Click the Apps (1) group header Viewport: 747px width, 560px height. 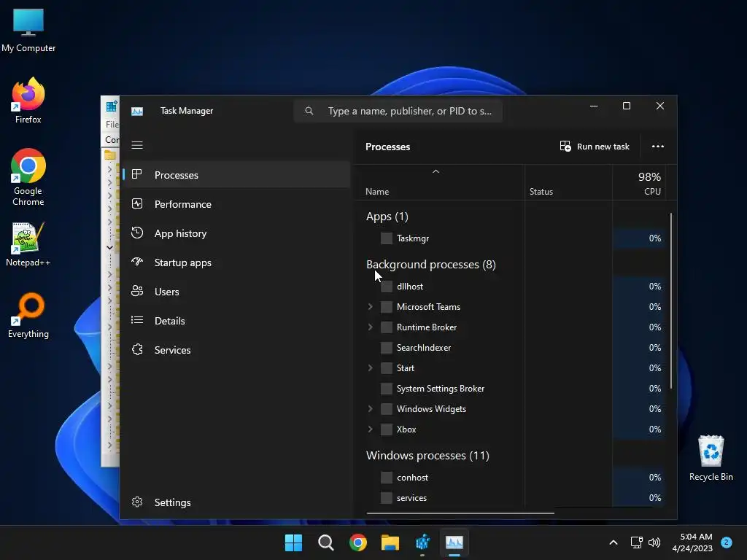(387, 217)
